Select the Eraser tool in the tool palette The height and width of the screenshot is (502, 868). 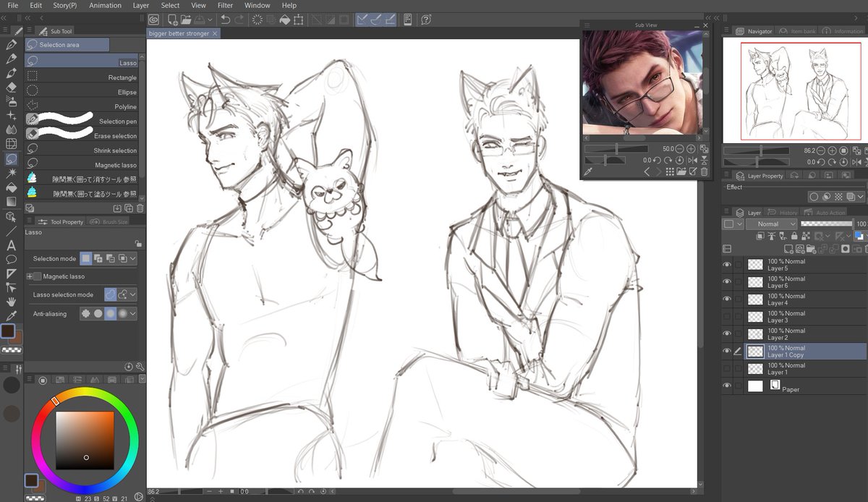tap(11, 87)
